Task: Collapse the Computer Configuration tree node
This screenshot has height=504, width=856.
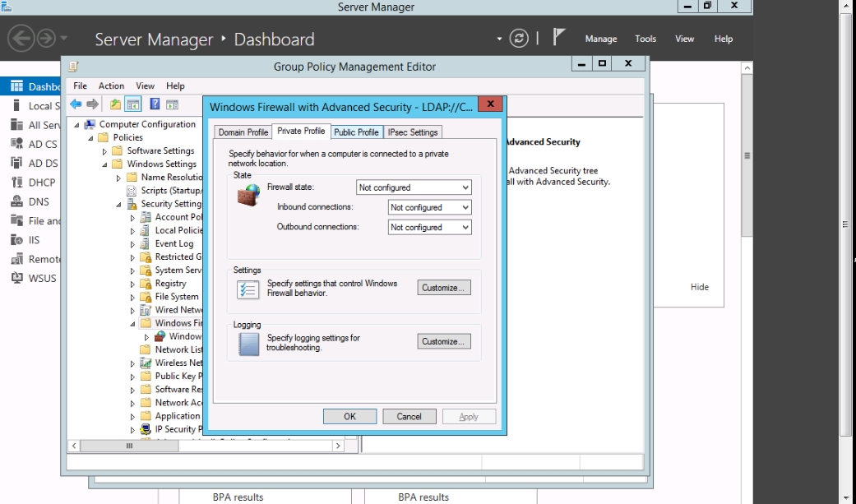Action: pyautogui.click(x=77, y=125)
